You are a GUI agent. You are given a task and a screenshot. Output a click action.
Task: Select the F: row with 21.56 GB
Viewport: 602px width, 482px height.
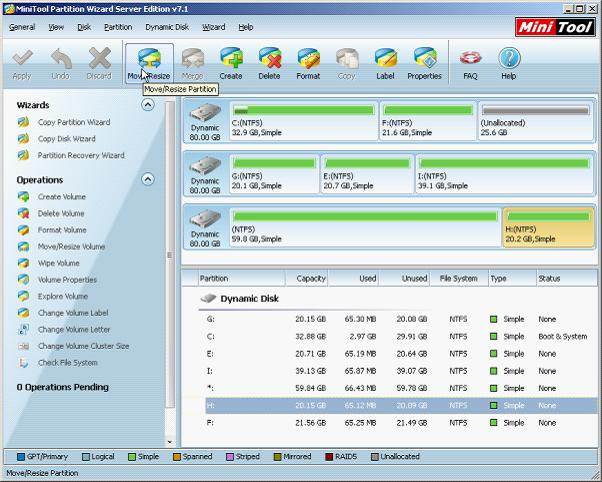click(x=401, y=423)
